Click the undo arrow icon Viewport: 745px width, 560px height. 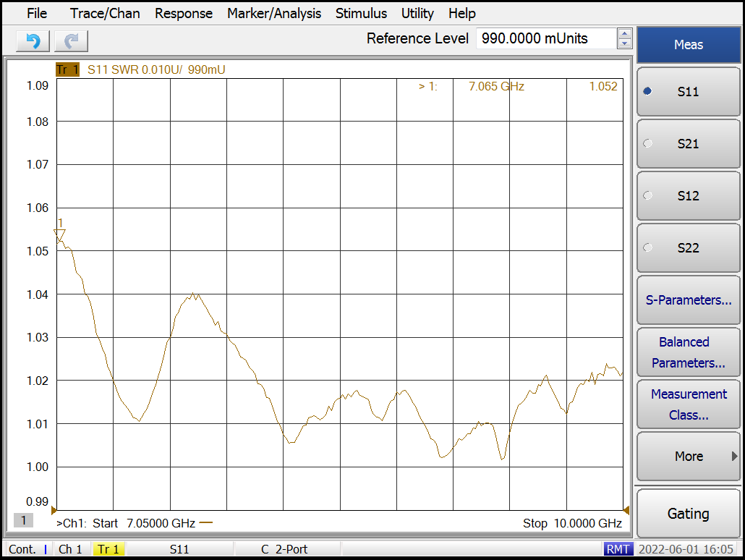(x=33, y=41)
